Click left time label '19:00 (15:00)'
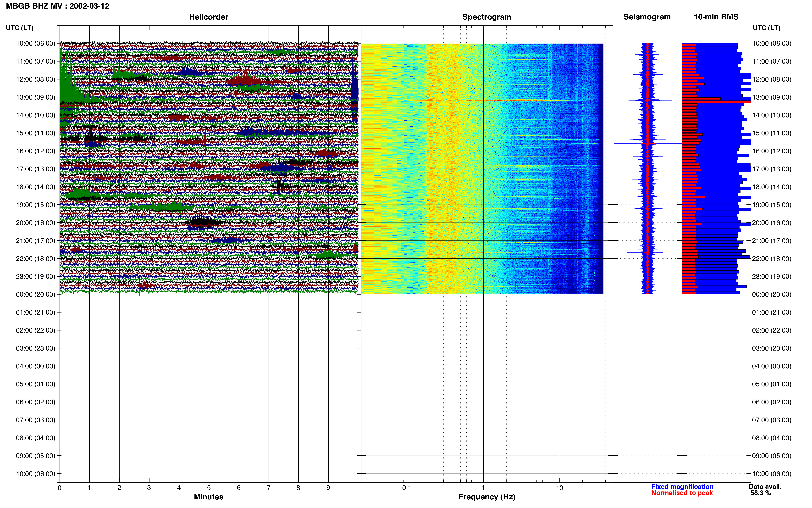Screen dimensions: 812x508 click(36, 205)
